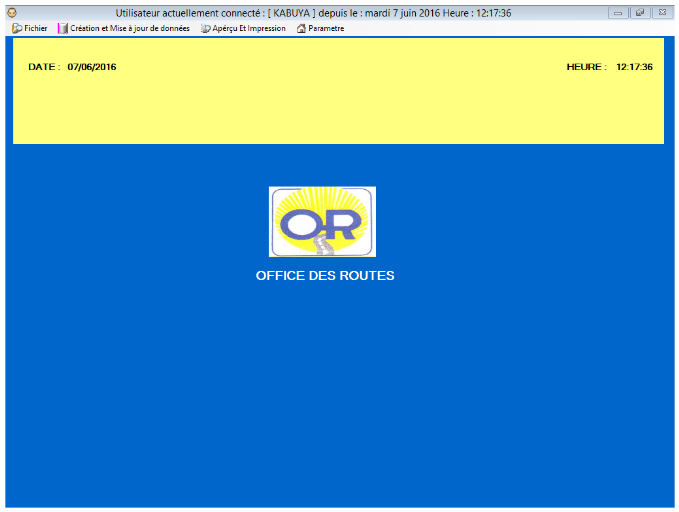Click the OFFICE DES ROUTES label
679x512 pixels.
[x=325, y=276]
